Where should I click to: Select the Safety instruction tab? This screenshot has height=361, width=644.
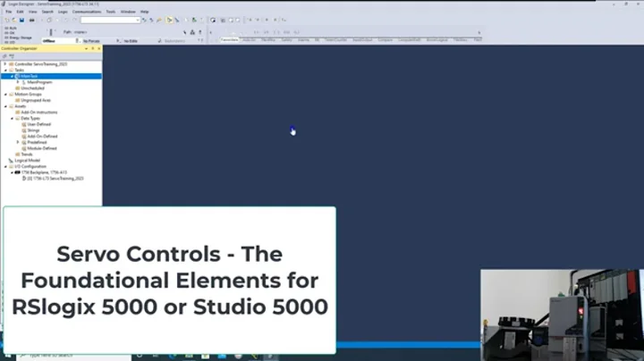click(x=287, y=40)
